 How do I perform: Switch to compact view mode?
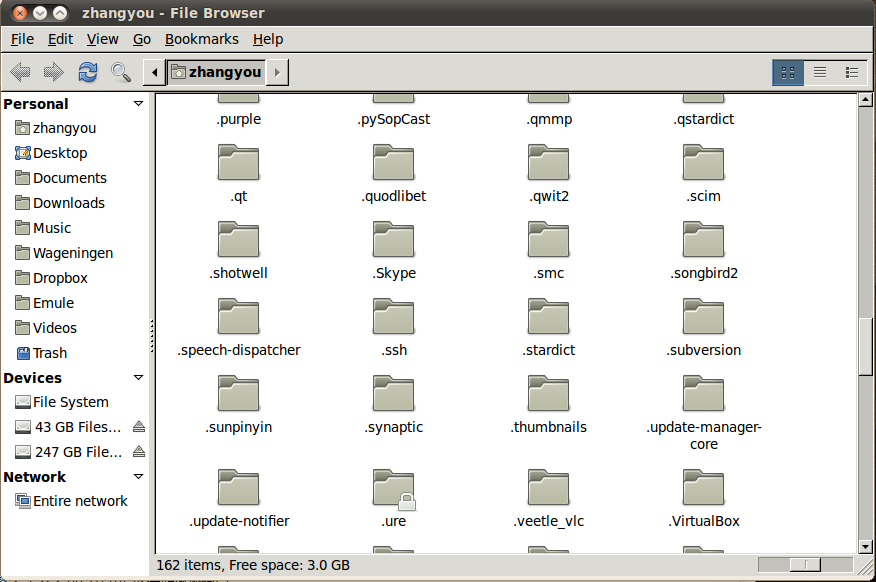852,73
